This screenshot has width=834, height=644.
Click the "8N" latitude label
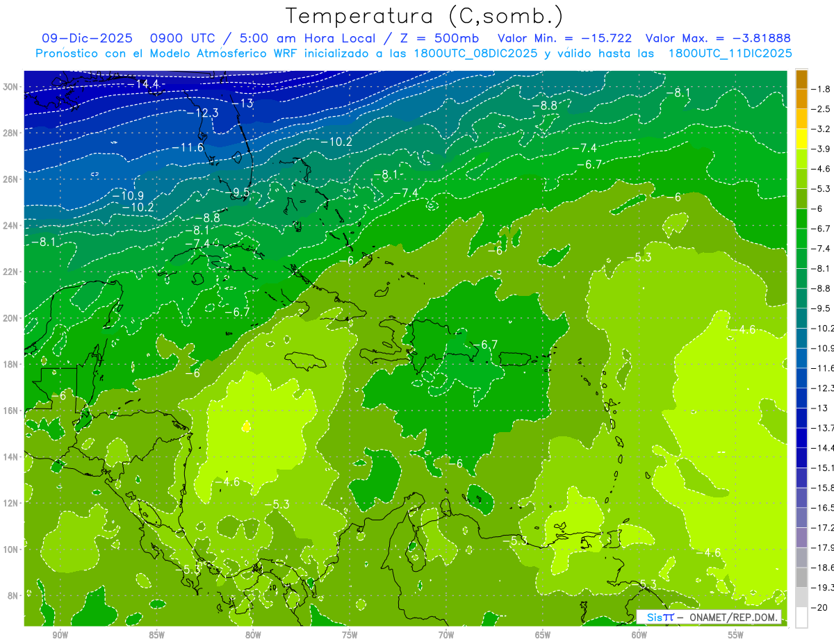coord(14,596)
